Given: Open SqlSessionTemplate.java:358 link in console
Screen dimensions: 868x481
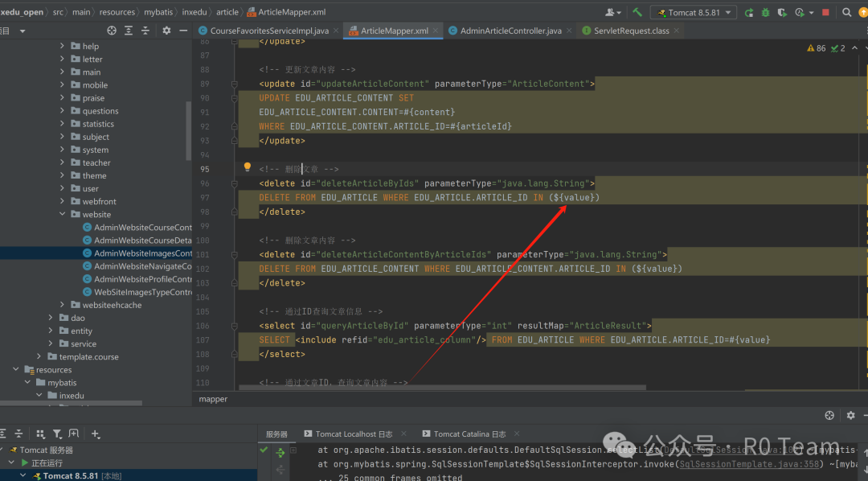Looking at the screenshot, I should pyautogui.click(x=750, y=464).
